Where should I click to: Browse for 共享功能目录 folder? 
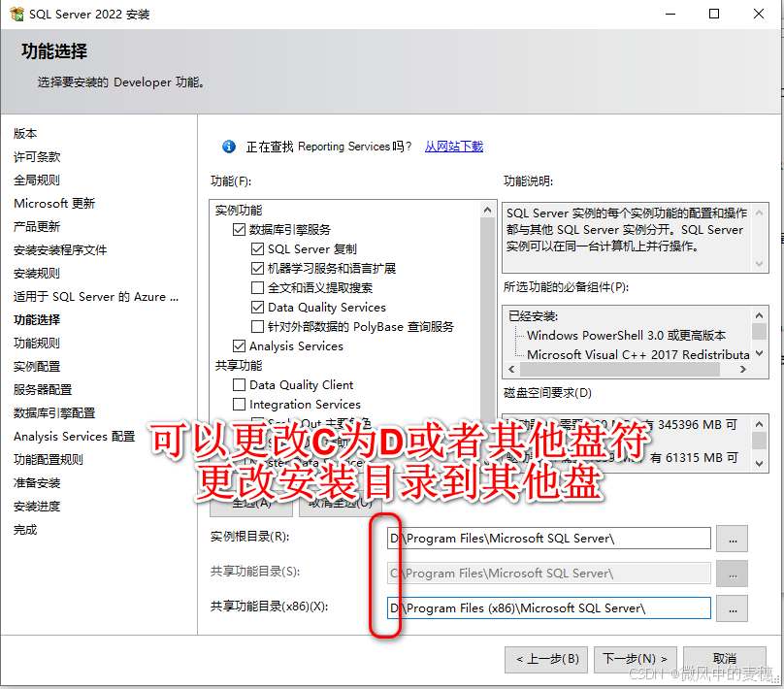732,574
